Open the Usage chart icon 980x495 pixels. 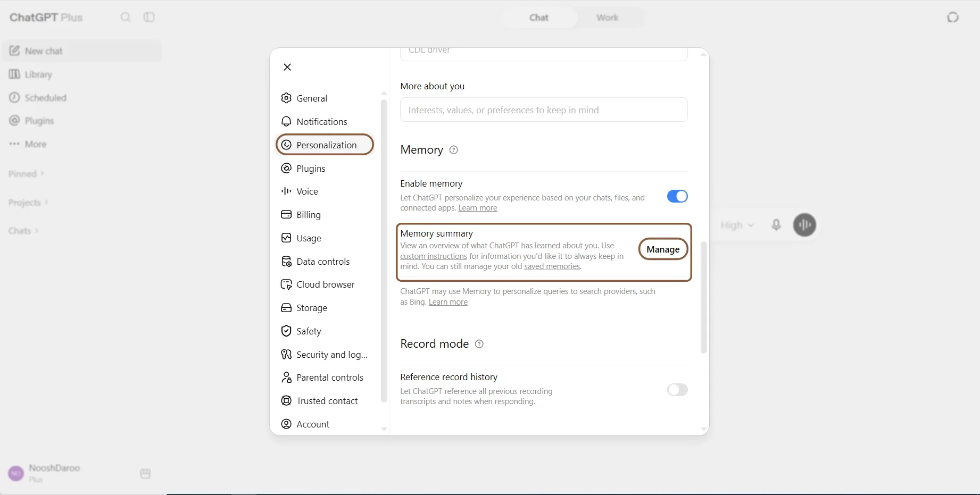click(x=286, y=238)
